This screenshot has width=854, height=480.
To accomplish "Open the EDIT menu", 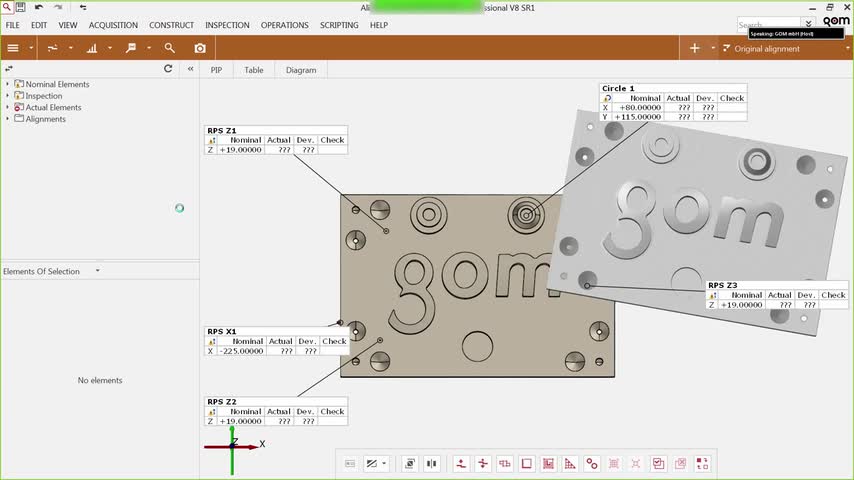I will (39, 25).
